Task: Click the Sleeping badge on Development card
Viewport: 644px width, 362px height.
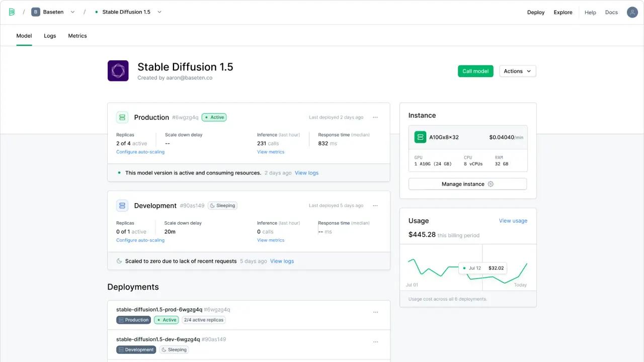Action: [x=222, y=206]
